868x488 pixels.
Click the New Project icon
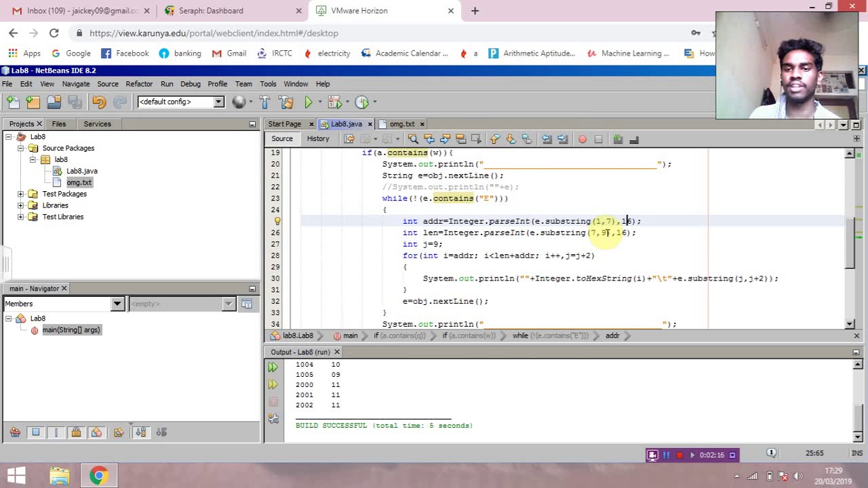pos(33,102)
